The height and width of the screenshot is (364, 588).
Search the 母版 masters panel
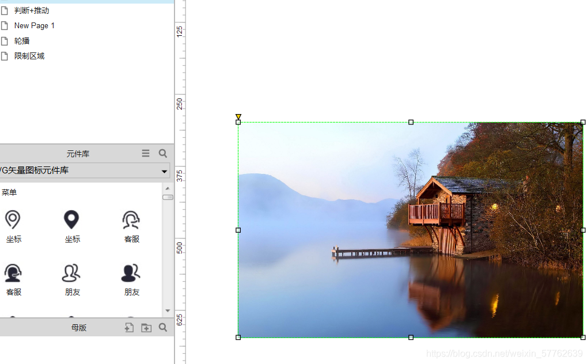pyautogui.click(x=163, y=327)
